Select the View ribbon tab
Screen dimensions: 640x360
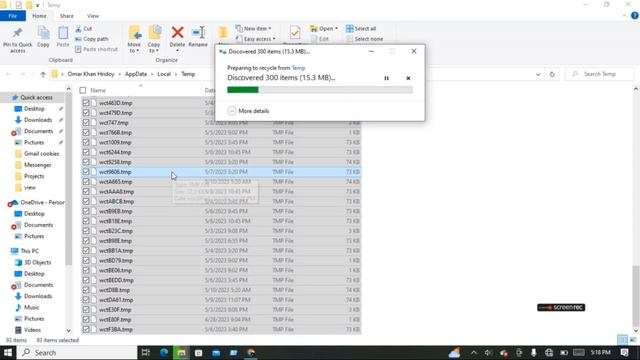(93, 16)
